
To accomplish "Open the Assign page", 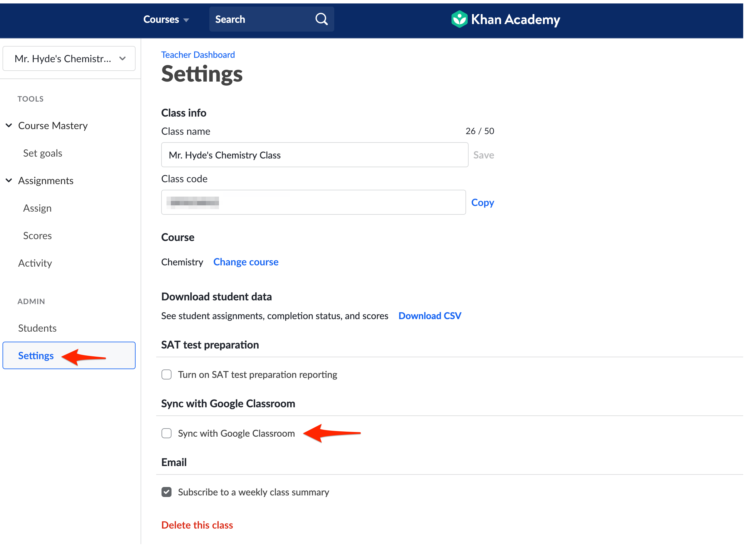I will [x=37, y=208].
